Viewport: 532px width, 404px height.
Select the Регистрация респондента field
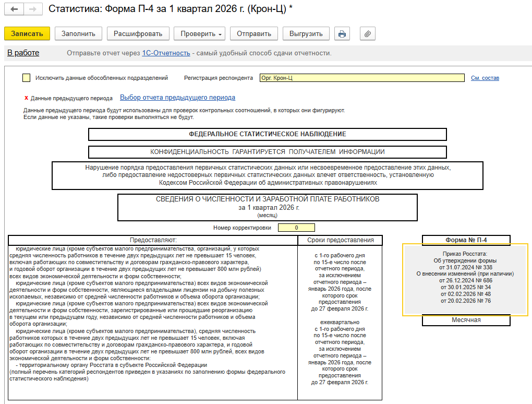(361, 78)
